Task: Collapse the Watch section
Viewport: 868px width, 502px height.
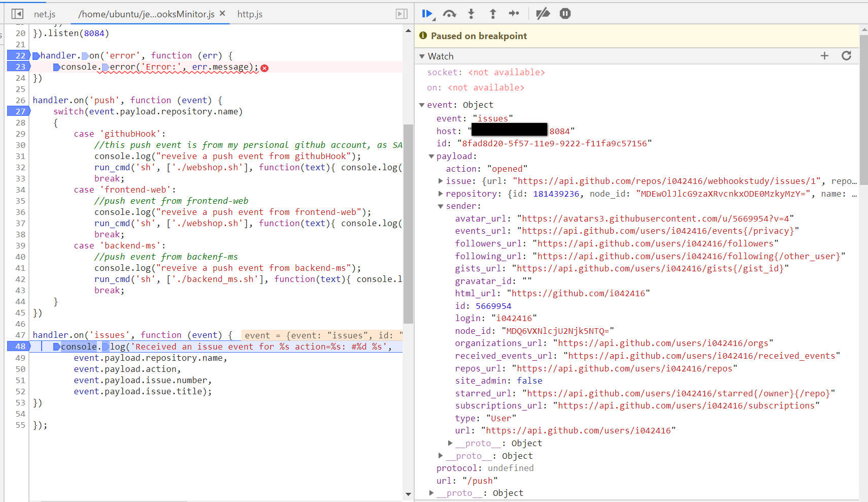Action: pos(422,56)
